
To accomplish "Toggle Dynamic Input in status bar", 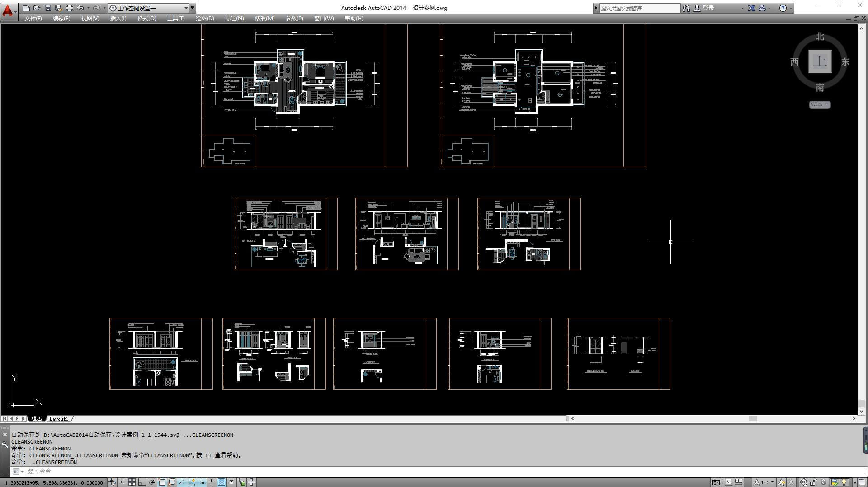I will coord(202,482).
